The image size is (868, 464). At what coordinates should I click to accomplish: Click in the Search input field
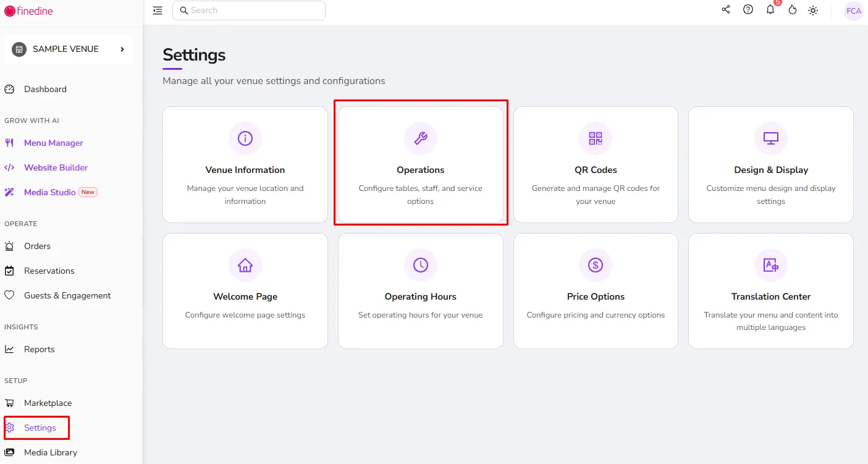tap(249, 11)
